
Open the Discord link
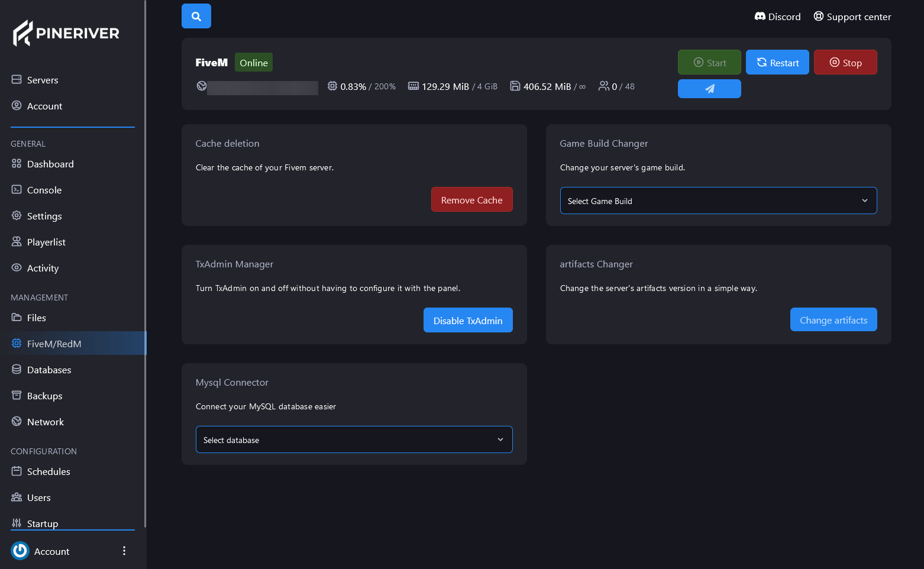click(x=777, y=17)
